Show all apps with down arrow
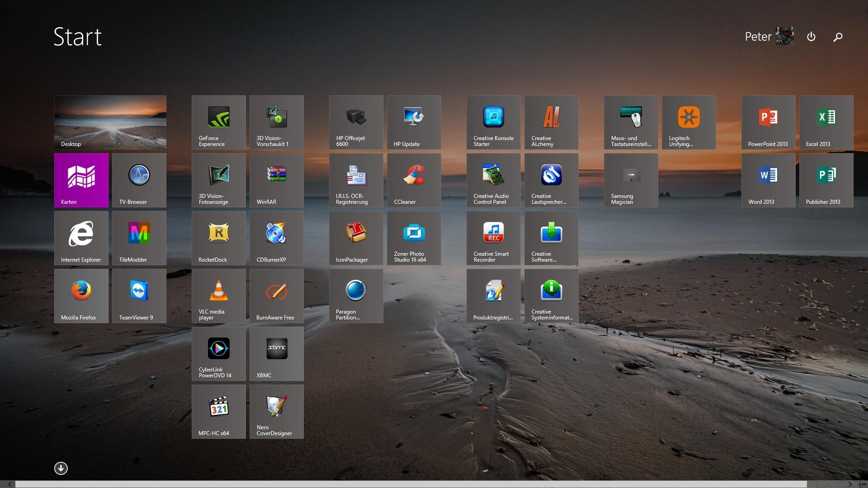This screenshot has height=488, width=868. click(61, 468)
